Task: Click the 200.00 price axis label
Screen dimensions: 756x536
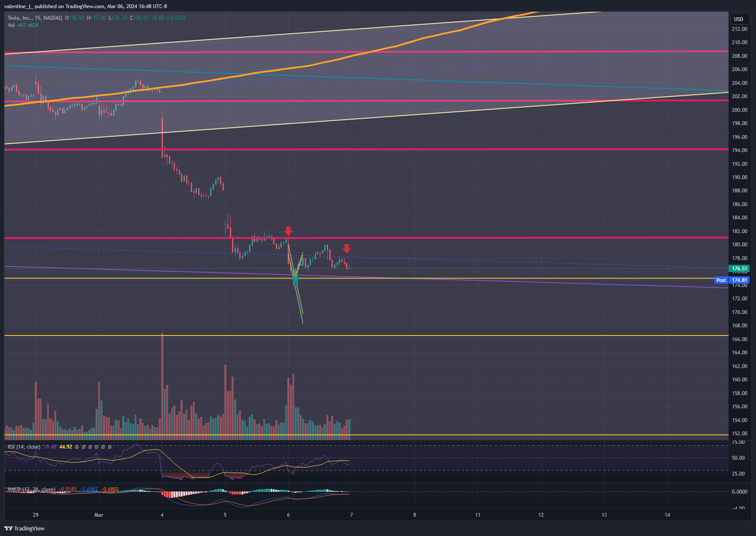Action: click(x=739, y=110)
